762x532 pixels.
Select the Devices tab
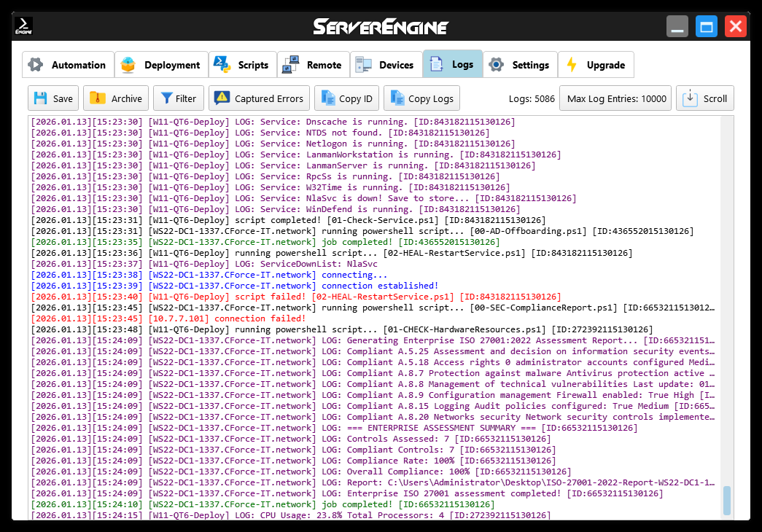click(386, 65)
